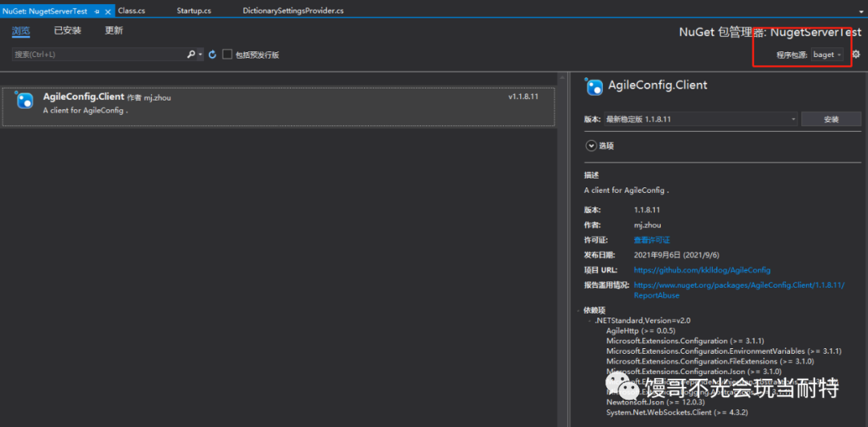Screen dimensions: 868x427
Task: Click the AgileConfig.Client icon in details pane
Action: click(x=593, y=86)
